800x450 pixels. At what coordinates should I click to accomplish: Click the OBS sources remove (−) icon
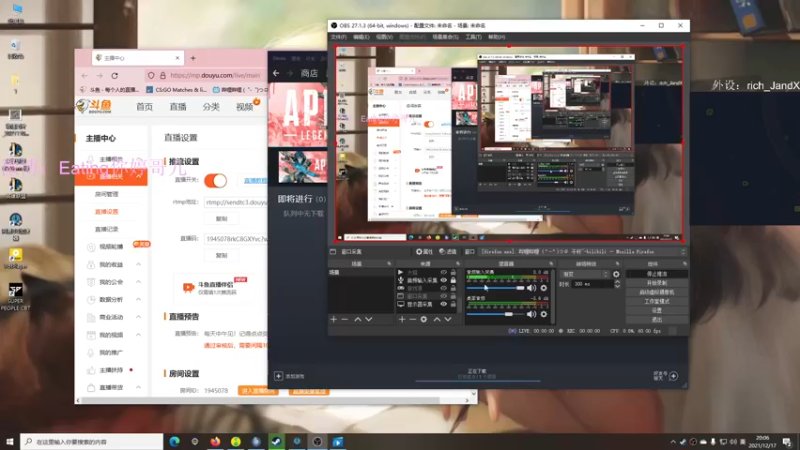(413, 319)
